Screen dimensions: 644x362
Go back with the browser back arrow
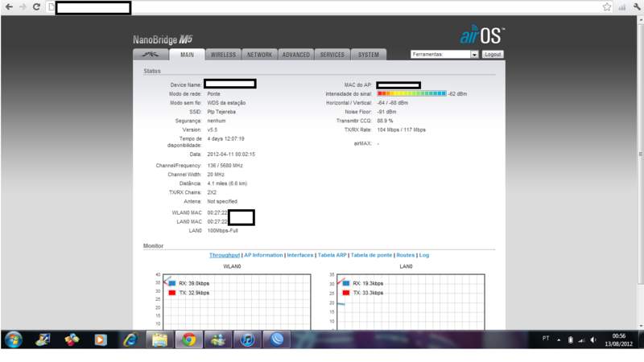tap(9, 7)
